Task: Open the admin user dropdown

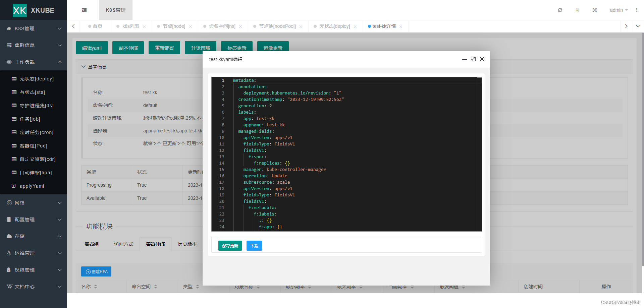Action: coord(619,10)
